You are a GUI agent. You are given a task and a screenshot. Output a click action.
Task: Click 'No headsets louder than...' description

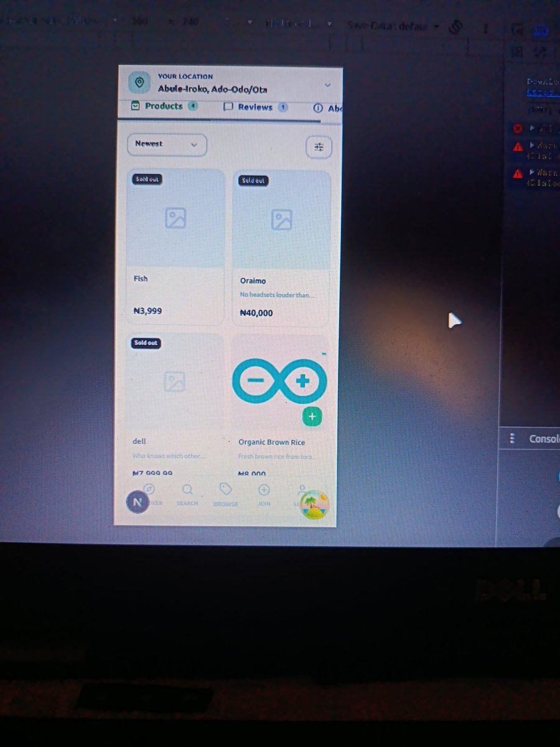pyautogui.click(x=277, y=295)
